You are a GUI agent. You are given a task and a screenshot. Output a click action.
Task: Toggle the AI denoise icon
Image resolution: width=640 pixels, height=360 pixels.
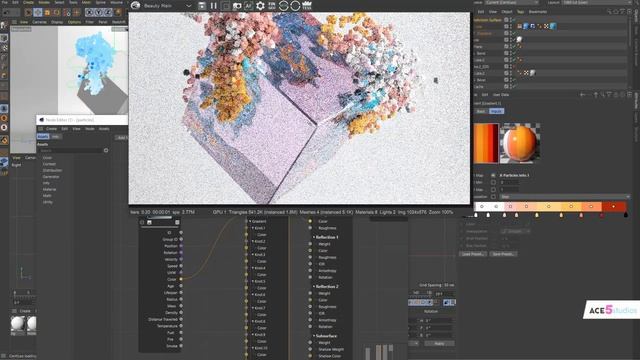(248, 6)
